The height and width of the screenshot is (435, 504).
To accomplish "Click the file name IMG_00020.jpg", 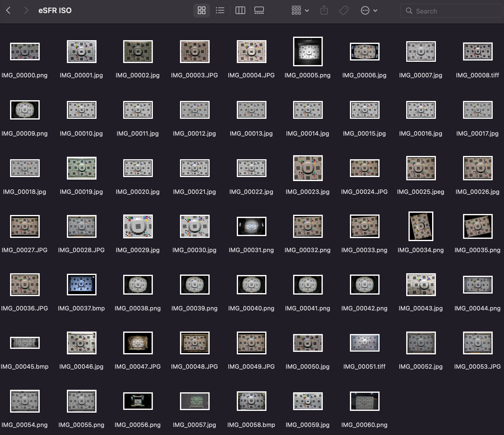I will point(138,192).
